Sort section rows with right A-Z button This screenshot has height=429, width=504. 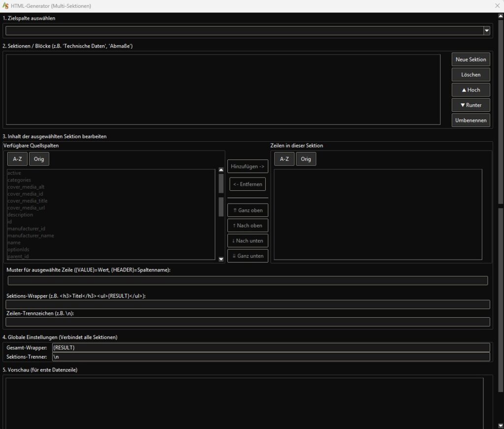click(x=284, y=158)
